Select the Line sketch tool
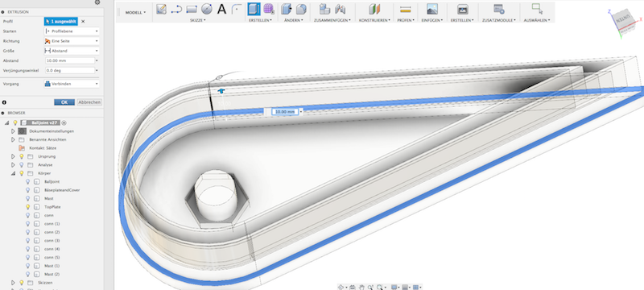This screenshot has width=644, height=290. point(176,9)
